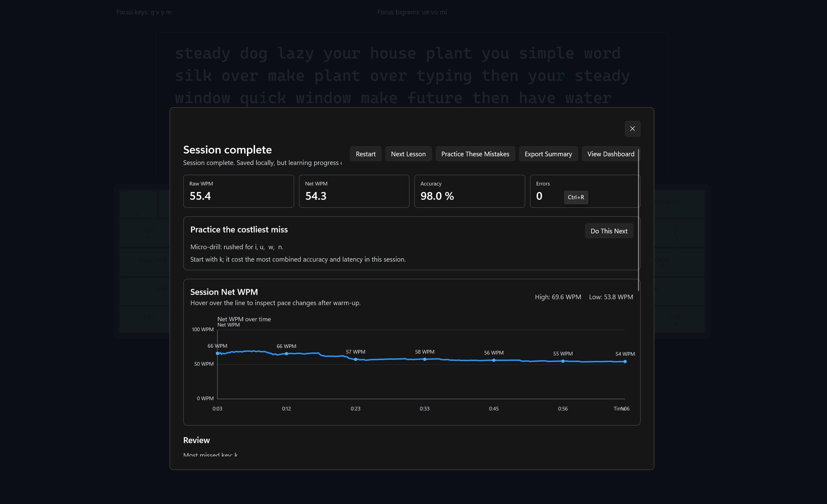
Task: Click the Restart button
Action: coord(365,154)
